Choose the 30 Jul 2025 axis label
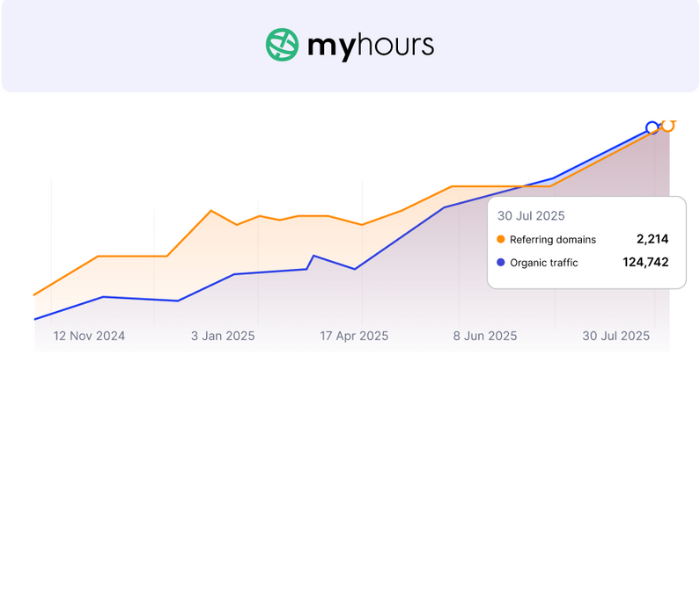This screenshot has height=603, width=700. coord(616,336)
